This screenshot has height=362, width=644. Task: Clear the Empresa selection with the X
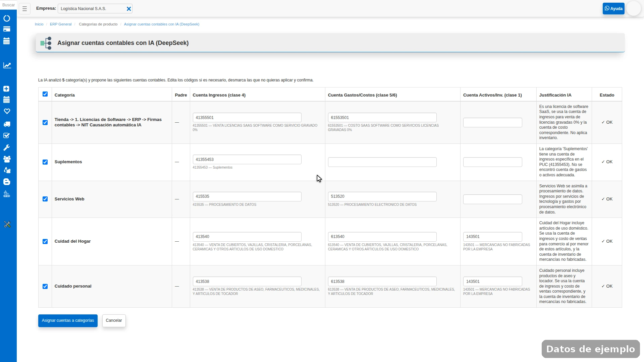pos(129,9)
